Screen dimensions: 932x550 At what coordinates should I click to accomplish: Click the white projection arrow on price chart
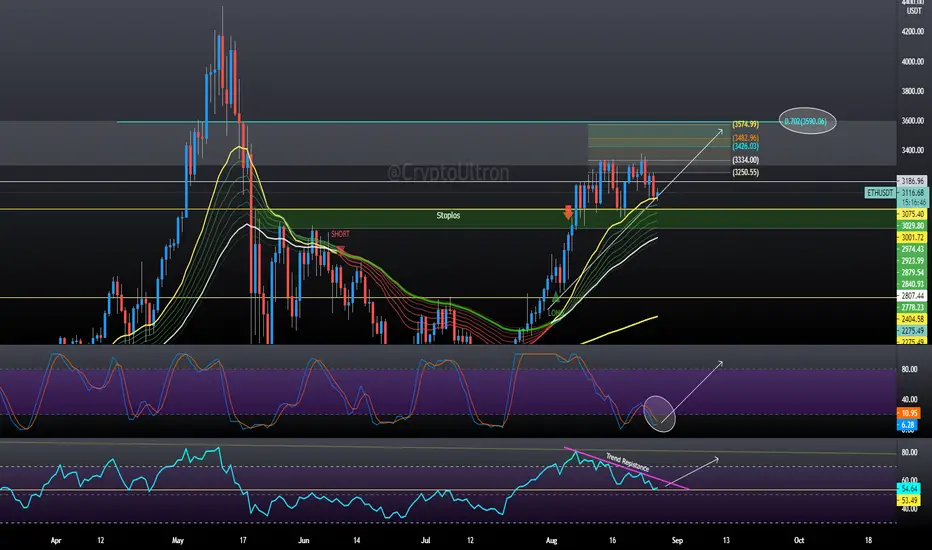(x=688, y=164)
